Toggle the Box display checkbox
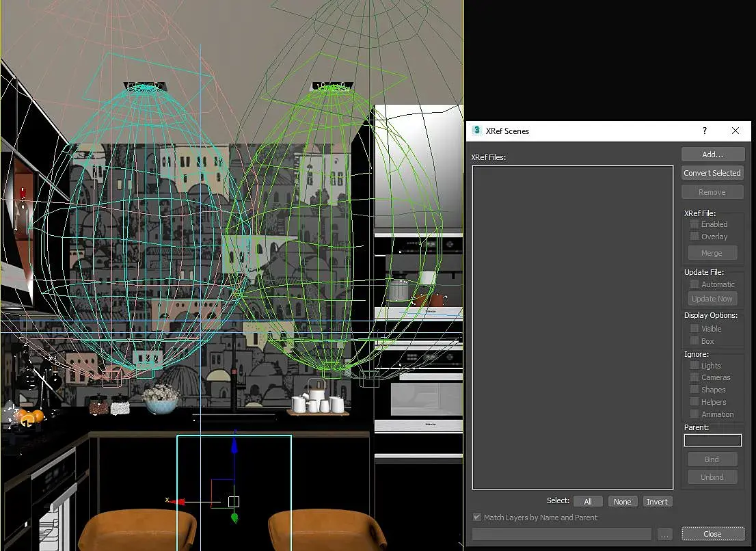The height and width of the screenshot is (551, 756). pyautogui.click(x=694, y=341)
